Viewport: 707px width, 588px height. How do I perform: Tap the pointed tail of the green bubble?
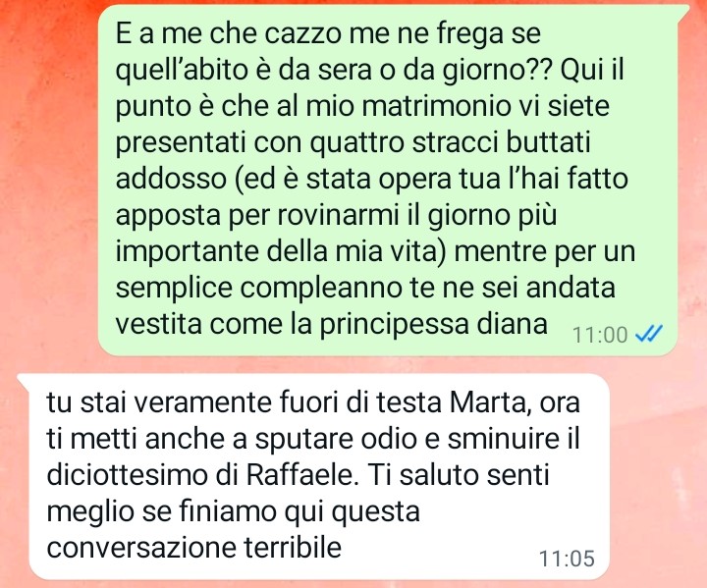[x=683, y=13]
